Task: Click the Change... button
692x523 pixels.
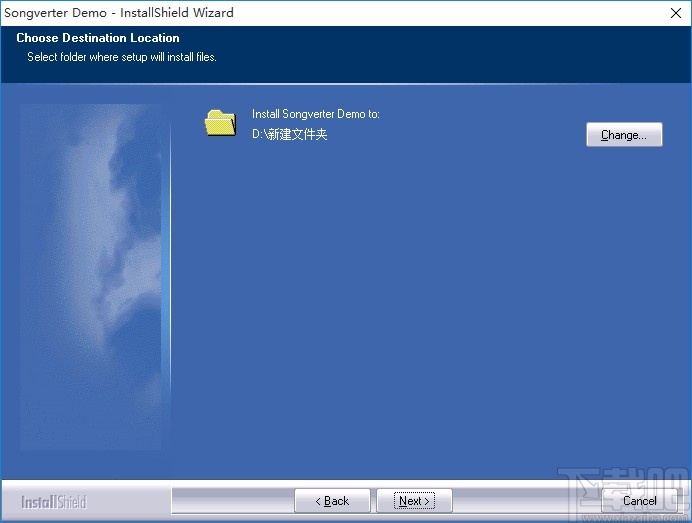Action: pos(624,135)
